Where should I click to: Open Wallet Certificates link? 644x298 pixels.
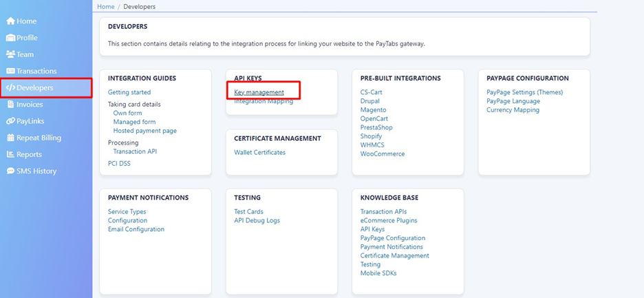tap(259, 152)
